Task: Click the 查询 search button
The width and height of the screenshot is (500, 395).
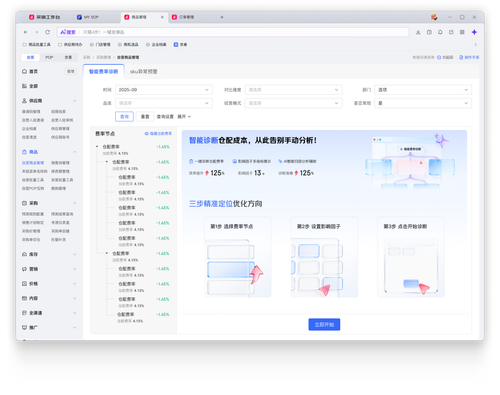Action: (x=124, y=117)
